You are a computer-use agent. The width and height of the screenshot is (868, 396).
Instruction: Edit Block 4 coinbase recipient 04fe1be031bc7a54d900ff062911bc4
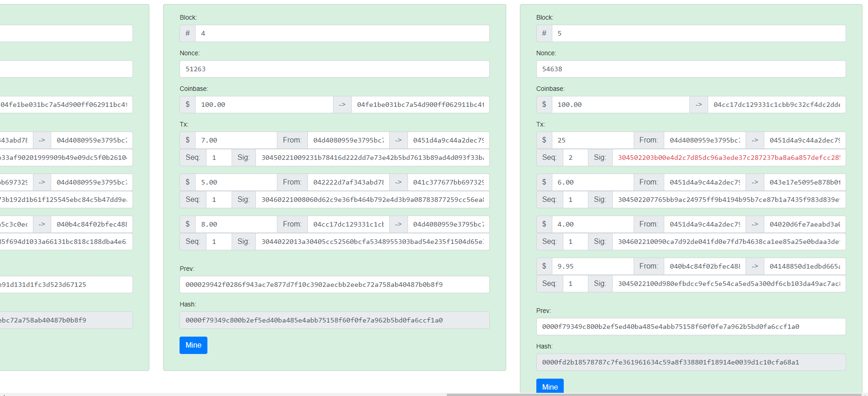pos(420,105)
